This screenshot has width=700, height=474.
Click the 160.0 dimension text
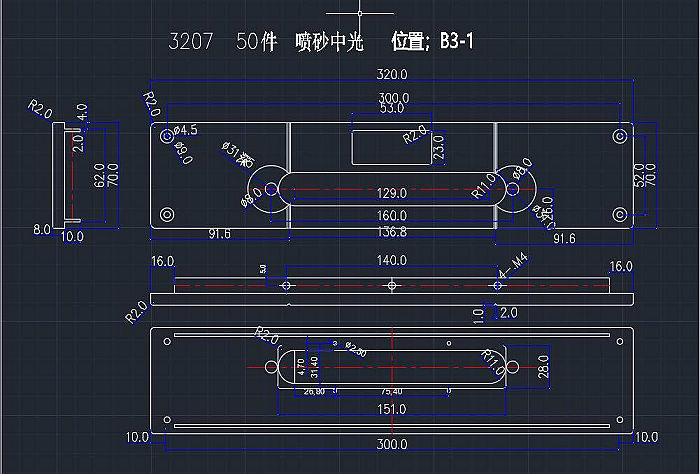click(391, 215)
